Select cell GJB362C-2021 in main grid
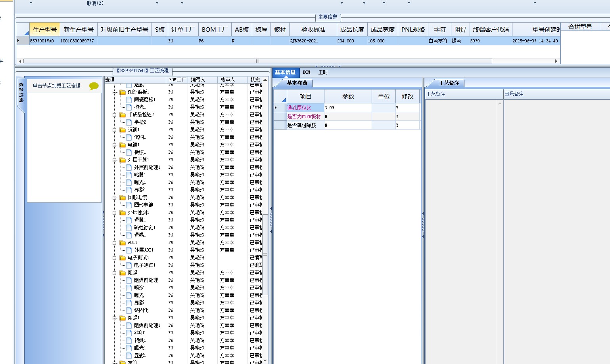610x364 pixels. coord(313,41)
